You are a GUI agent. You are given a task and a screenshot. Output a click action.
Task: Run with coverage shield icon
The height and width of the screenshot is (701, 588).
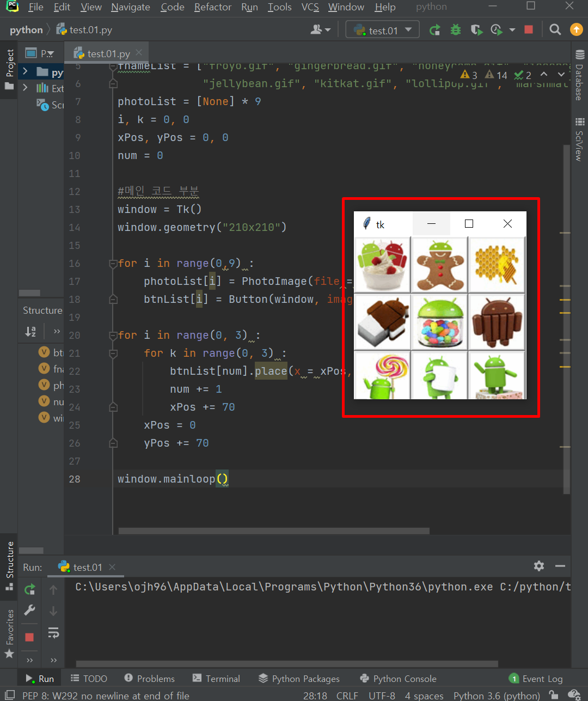[476, 30]
